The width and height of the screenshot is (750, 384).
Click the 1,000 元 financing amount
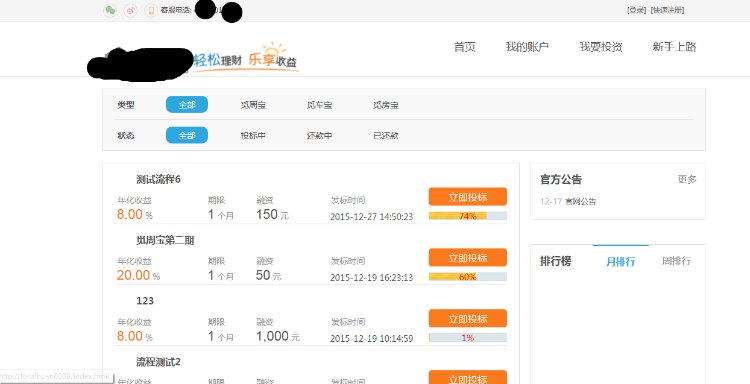[278, 336]
